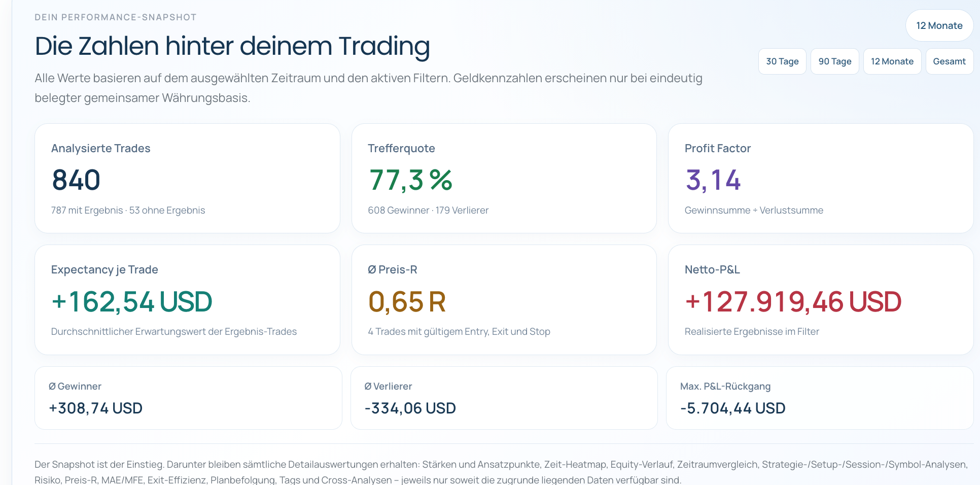This screenshot has width=980, height=485.
Task: Click the 'Der Snapshot ist der Einstieg' footer paragraph
Action: [x=501, y=472]
